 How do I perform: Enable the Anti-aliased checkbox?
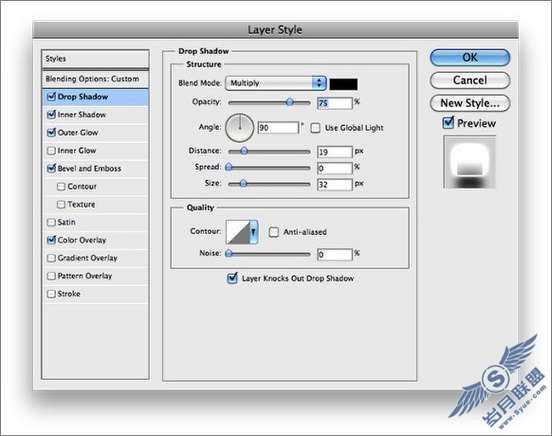(x=274, y=232)
